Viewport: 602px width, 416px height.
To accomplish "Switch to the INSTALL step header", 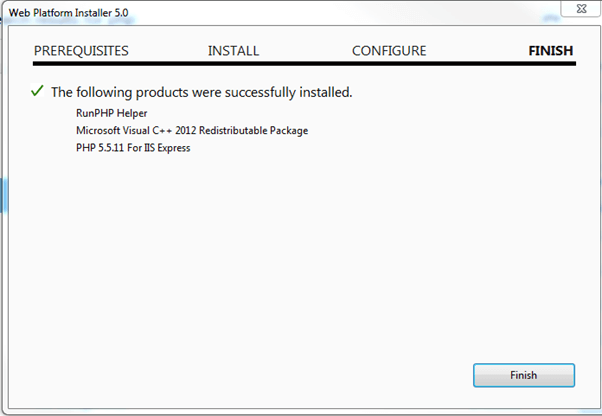I will [x=233, y=51].
